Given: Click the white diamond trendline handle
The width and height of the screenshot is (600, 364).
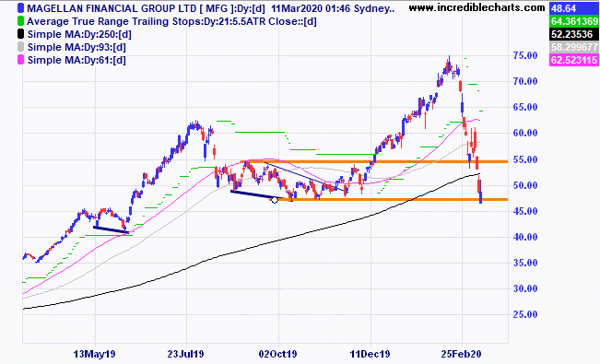Looking at the screenshot, I should click(275, 199).
